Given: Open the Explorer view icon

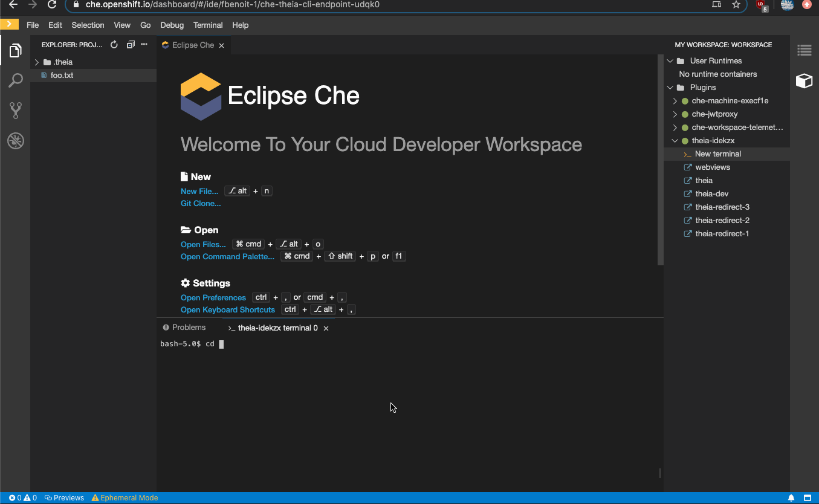Looking at the screenshot, I should (16, 51).
